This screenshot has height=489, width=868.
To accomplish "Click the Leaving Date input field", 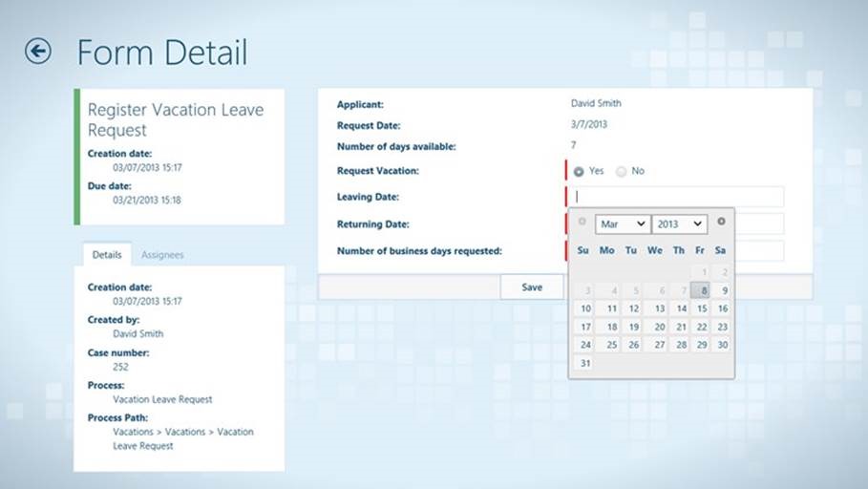I will click(x=678, y=197).
